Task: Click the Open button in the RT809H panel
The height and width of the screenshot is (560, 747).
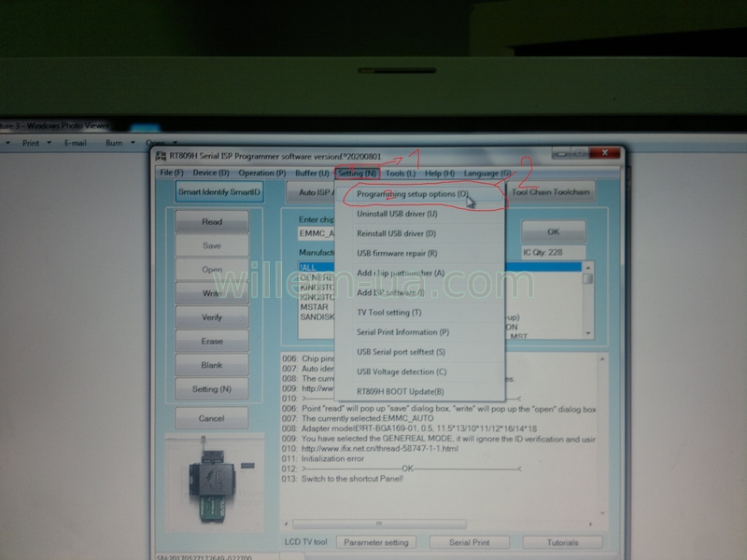Action: (x=212, y=270)
